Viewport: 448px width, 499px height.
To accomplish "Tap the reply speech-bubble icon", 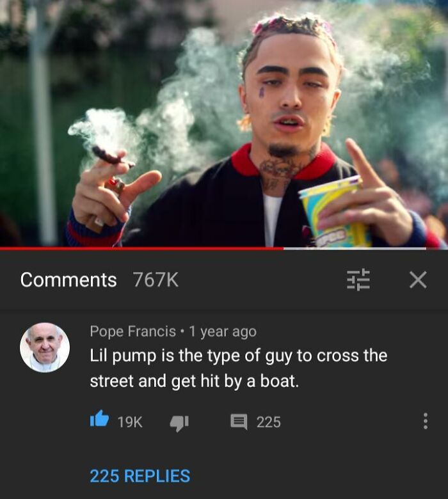I will (x=239, y=422).
